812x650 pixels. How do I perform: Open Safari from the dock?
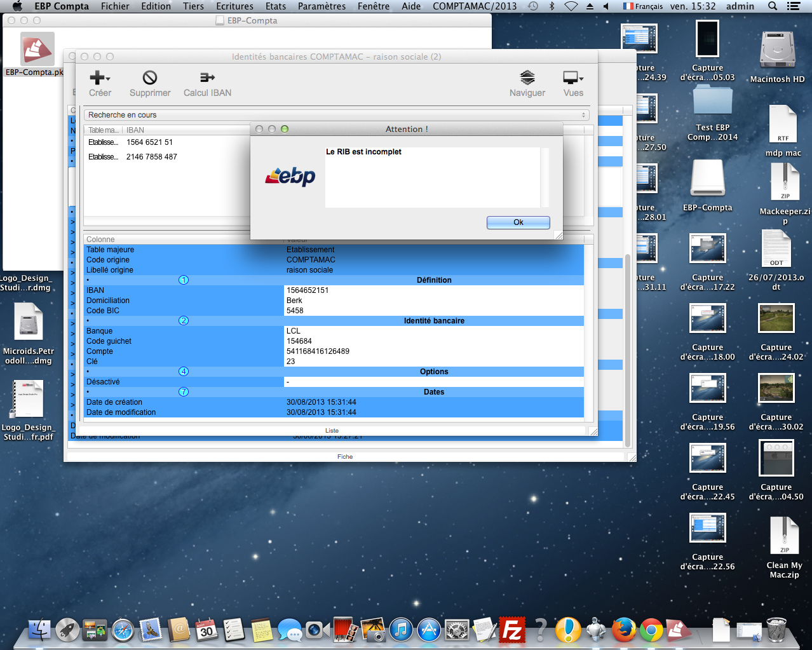(x=123, y=630)
